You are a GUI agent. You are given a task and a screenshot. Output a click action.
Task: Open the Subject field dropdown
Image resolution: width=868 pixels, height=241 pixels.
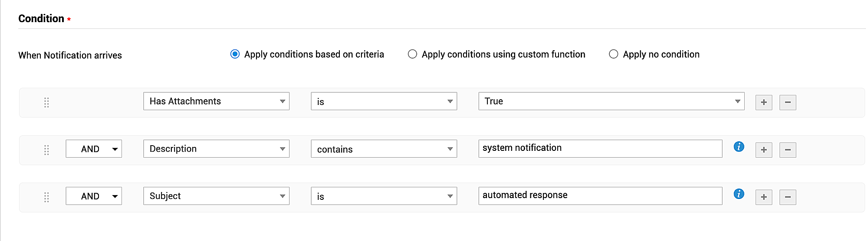click(216, 196)
